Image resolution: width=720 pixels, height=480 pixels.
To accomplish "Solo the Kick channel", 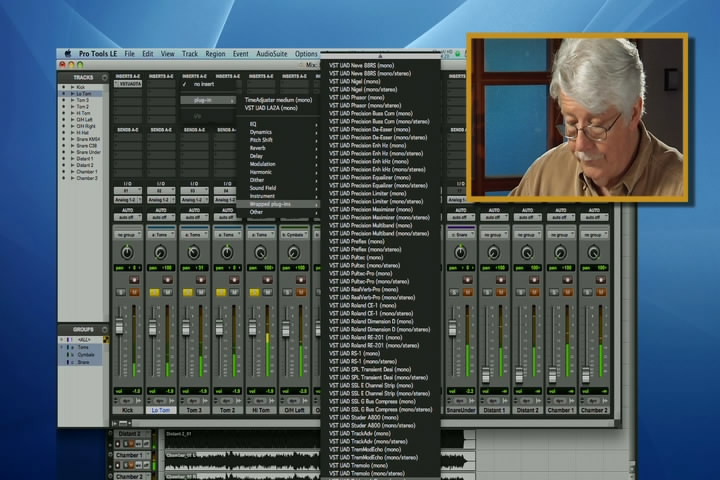I will click(121, 292).
